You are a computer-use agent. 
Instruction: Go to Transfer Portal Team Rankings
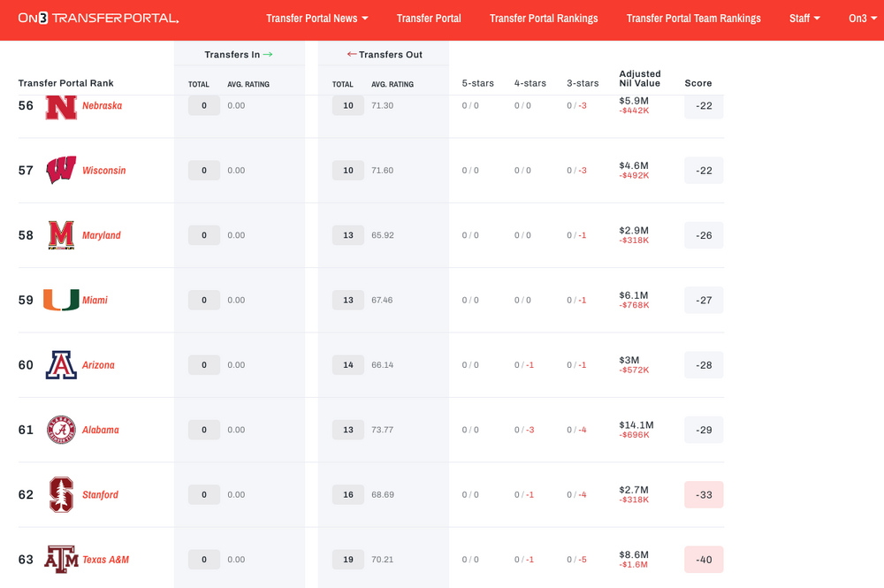coord(693,19)
